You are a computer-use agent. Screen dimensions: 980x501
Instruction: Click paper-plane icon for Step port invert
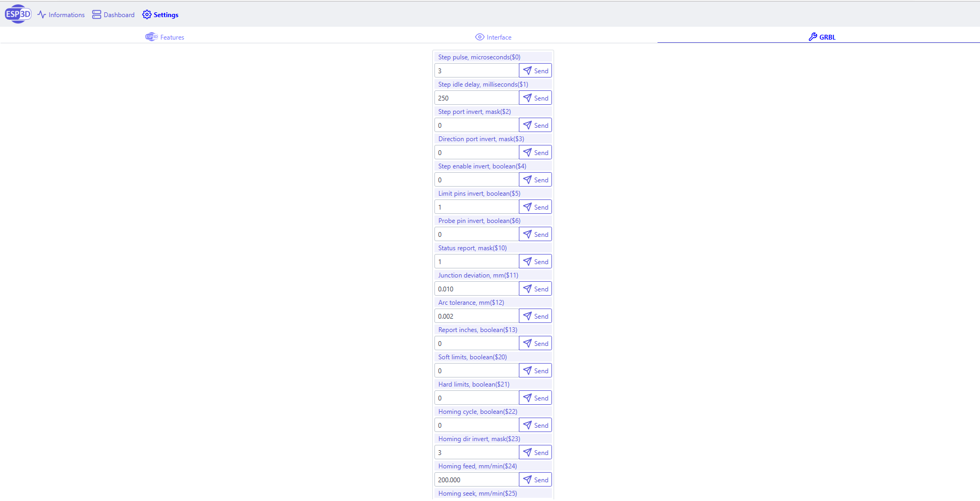[527, 125]
